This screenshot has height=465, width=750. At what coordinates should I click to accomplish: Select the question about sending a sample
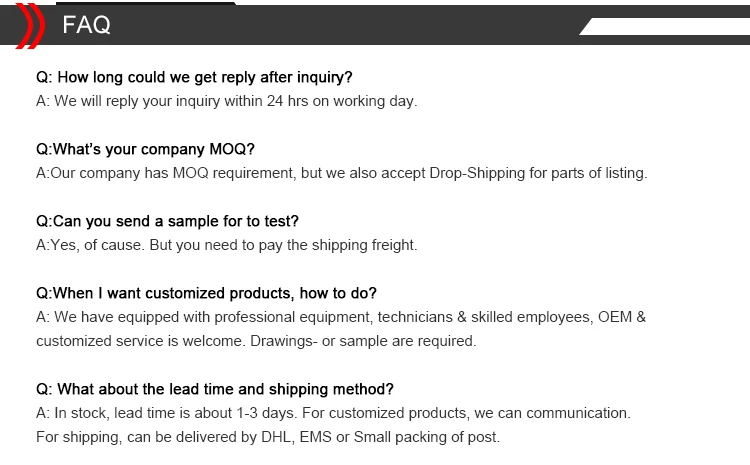point(167,221)
